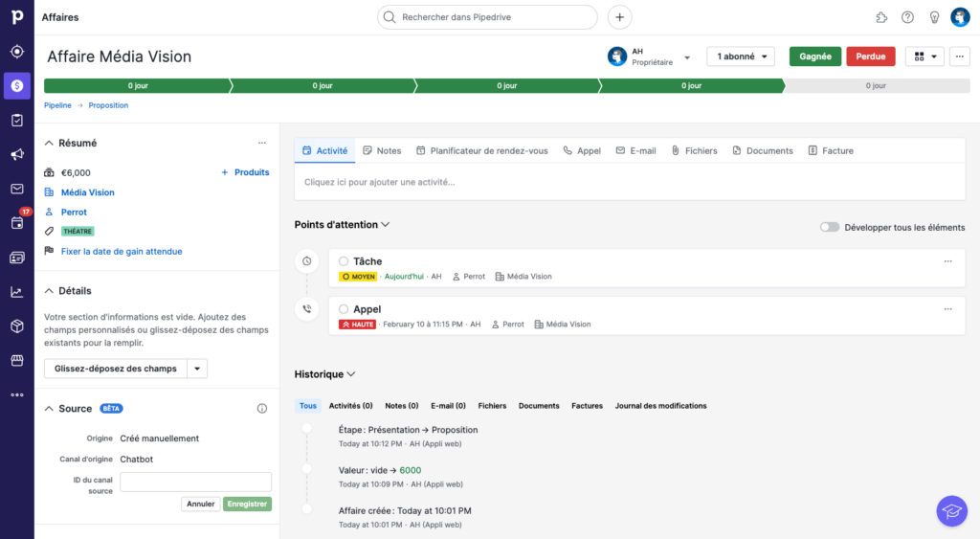Open the Documents tab near Facture

click(x=763, y=150)
